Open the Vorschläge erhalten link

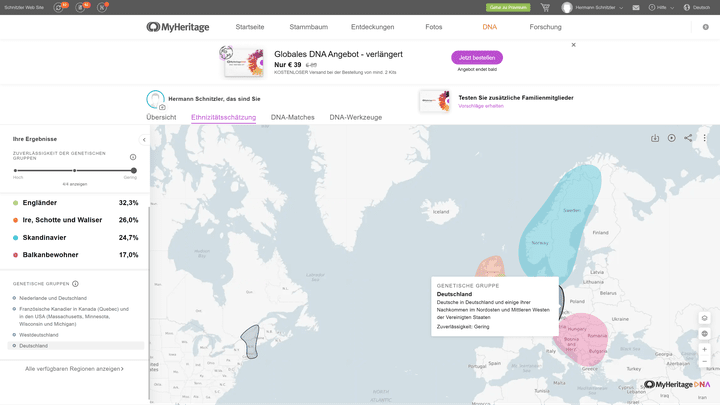(x=481, y=106)
